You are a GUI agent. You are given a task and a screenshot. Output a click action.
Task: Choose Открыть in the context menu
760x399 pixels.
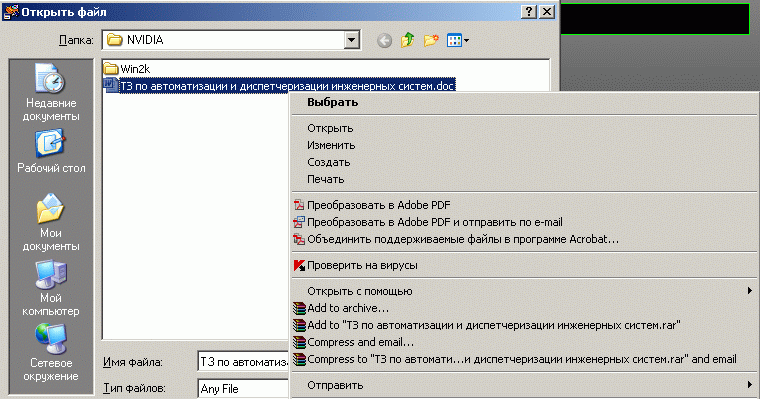point(524,128)
